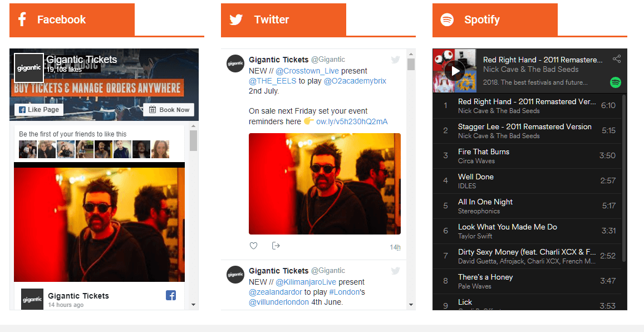Click the retweet icon below the tweet image
Viewport: 644px width, 332px height.
click(x=276, y=245)
